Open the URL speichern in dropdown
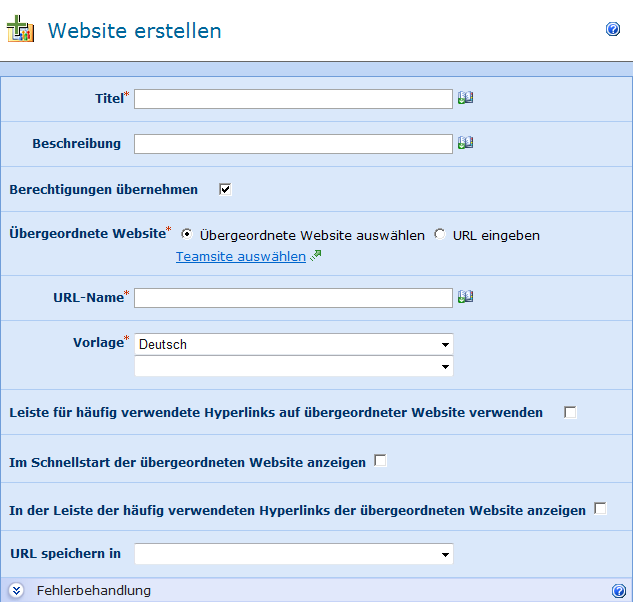 coord(293,554)
